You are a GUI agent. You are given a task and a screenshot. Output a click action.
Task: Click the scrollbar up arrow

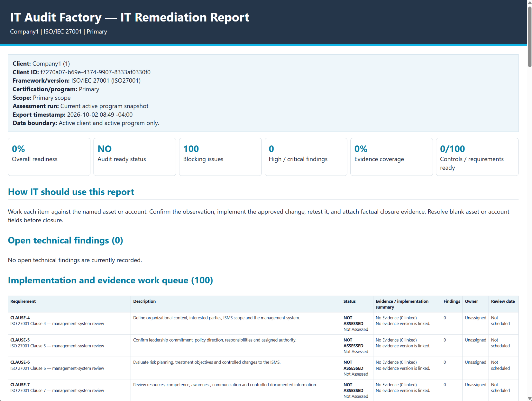[530, 2]
